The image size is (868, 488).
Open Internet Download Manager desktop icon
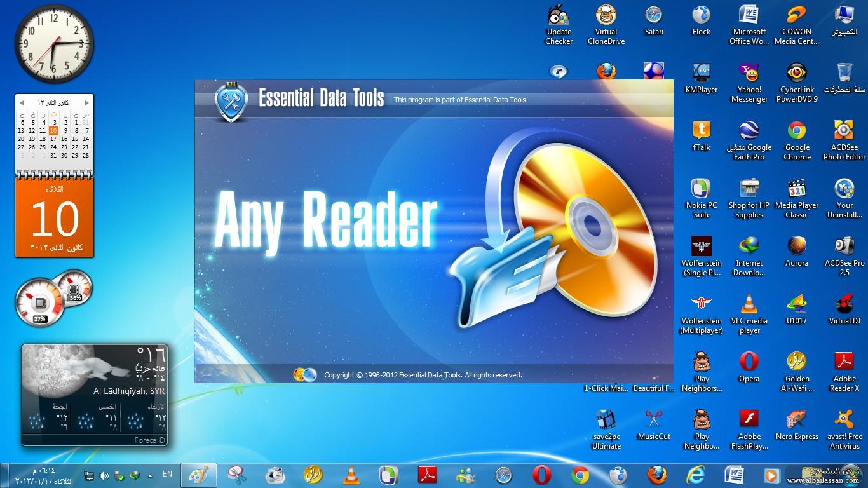pyautogui.click(x=749, y=257)
